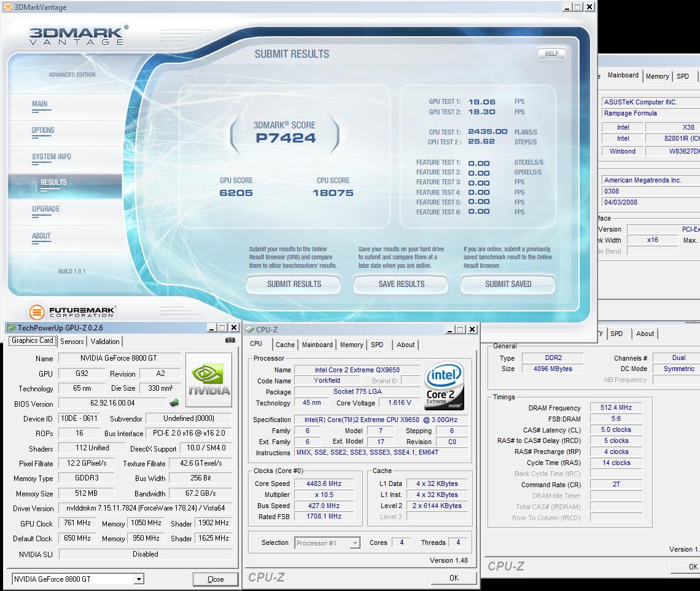Click the BIOS Version field 62.92.16.00.04
Screen dimensions: 700x591
click(x=112, y=403)
